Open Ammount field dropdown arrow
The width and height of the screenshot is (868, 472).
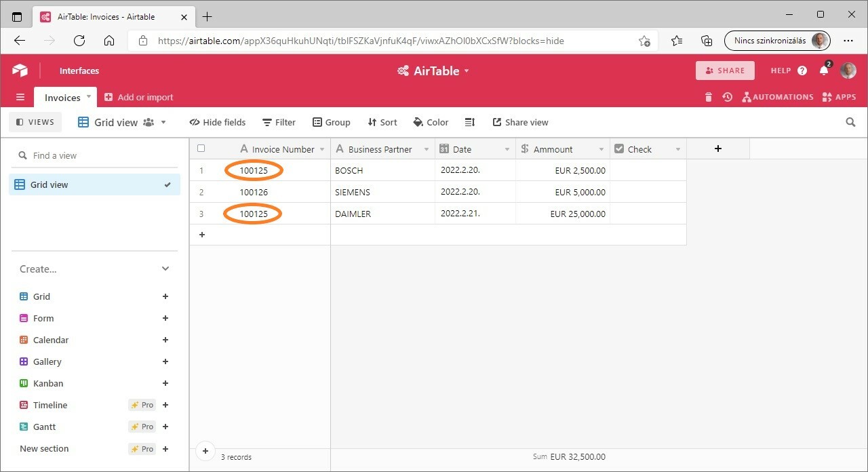click(601, 149)
